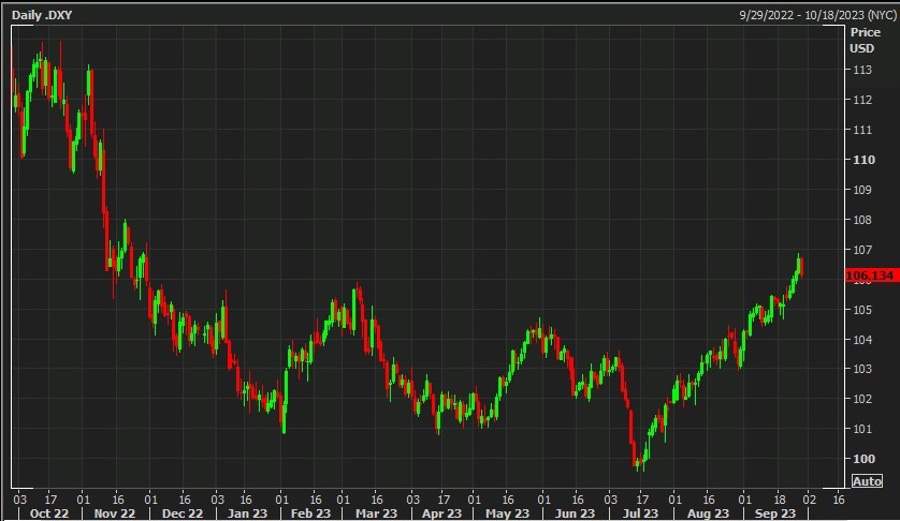Click the lowest candlestick in mid-July 2023
Image resolution: width=900 pixels, height=521 pixels.
pyautogui.click(x=638, y=464)
